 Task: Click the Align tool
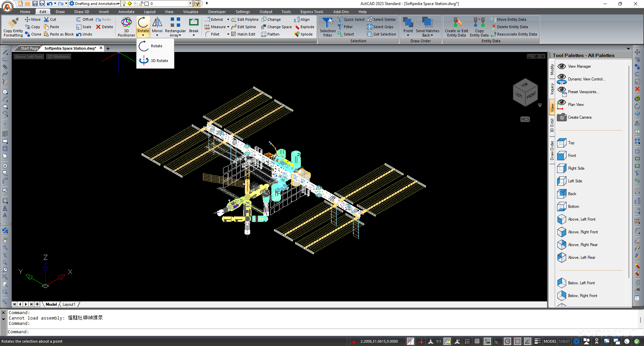pos(302,19)
